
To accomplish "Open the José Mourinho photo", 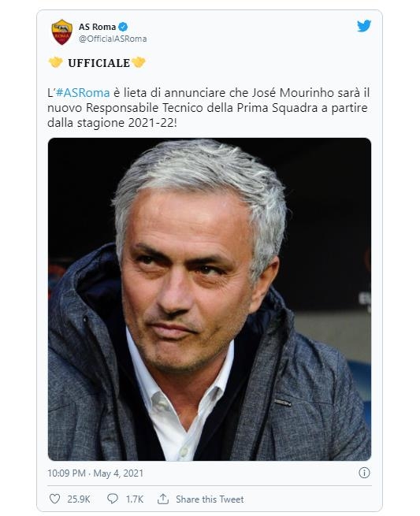I will coord(210,299).
